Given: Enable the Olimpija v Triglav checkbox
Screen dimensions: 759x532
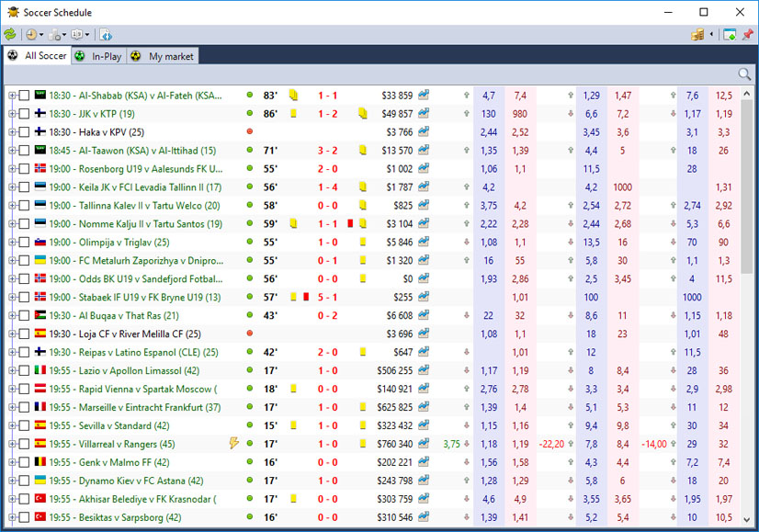Looking at the screenshot, I should (24, 243).
